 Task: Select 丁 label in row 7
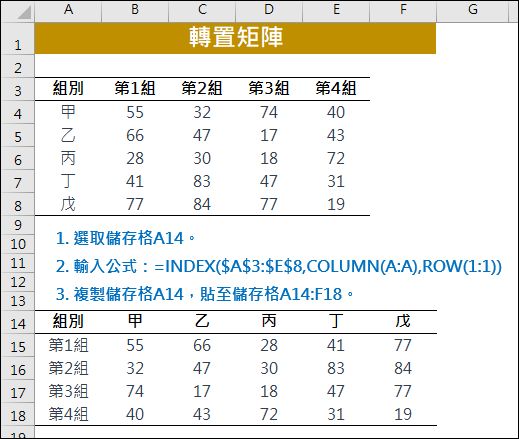pos(68,181)
